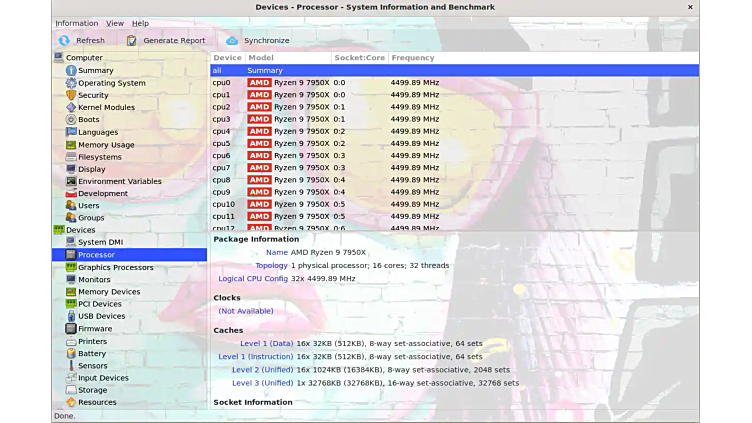Select the Memory Usage icon
This screenshot has height=423, width=752.
coord(71,144)
